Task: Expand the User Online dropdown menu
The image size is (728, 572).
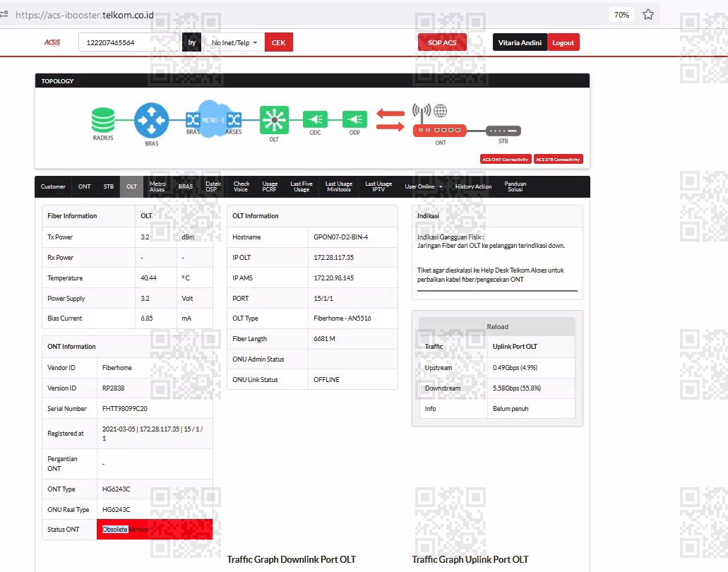Action: (x=424, y=186)
